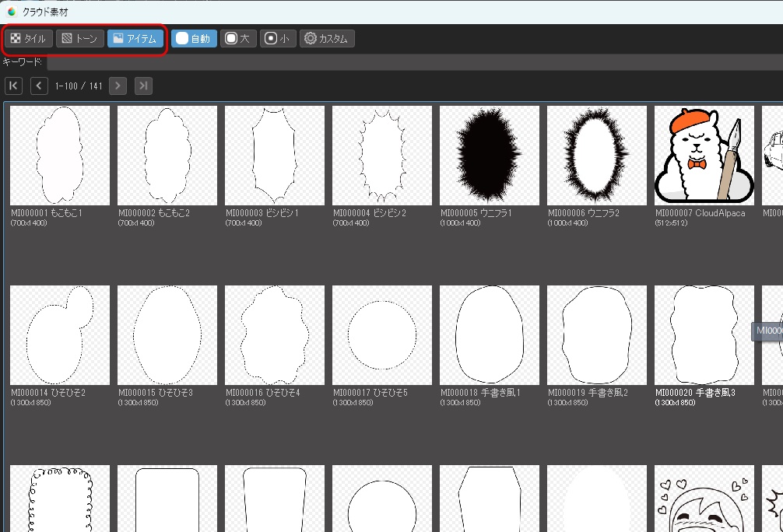783x532 pixels.
Task: Select the MI000019 手書き風2 thumbnail
Action: [597, 335]
